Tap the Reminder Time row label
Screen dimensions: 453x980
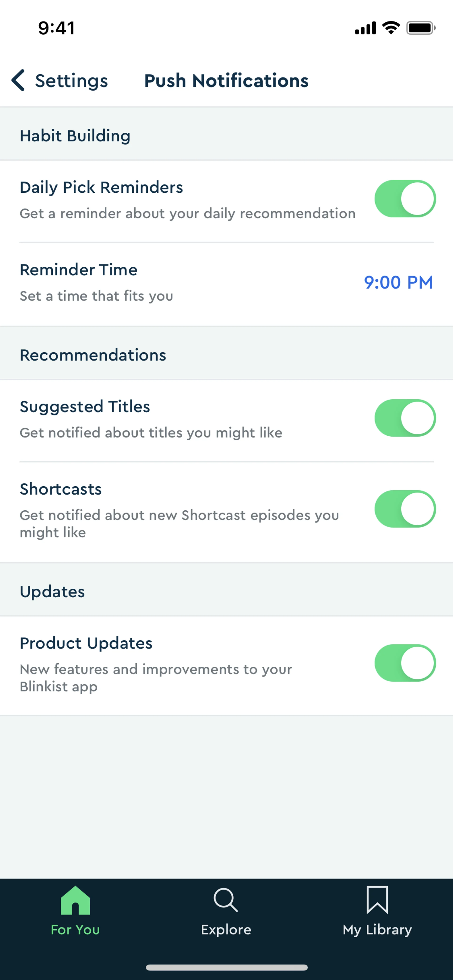[x=78, y=270]
